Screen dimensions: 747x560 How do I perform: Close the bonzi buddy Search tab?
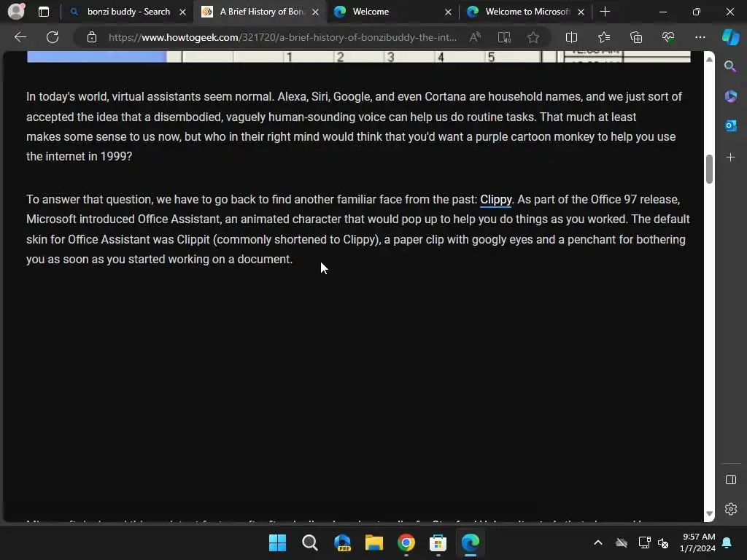click(x=182, y=12)
